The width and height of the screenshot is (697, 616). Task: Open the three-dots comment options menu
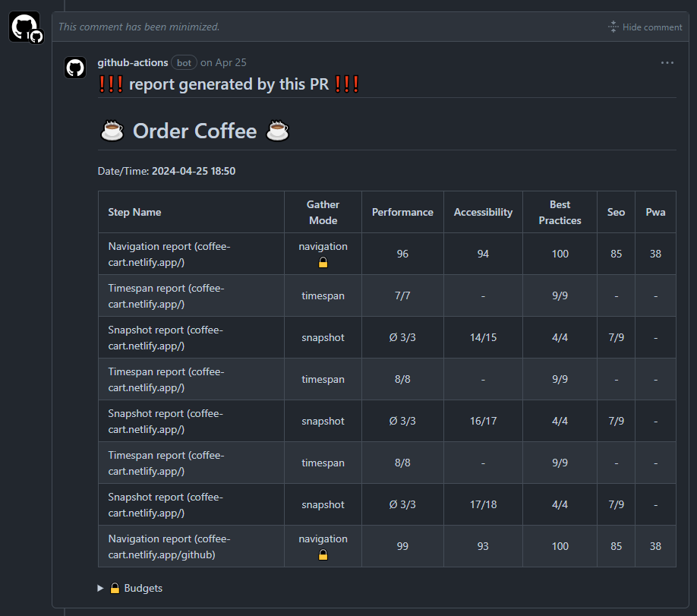click(x=667, y=63)
